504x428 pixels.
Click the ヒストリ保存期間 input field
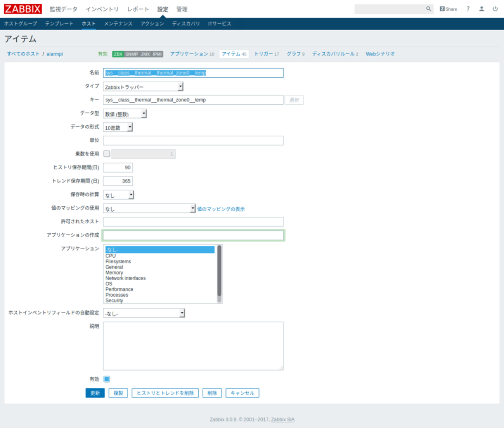118,167
